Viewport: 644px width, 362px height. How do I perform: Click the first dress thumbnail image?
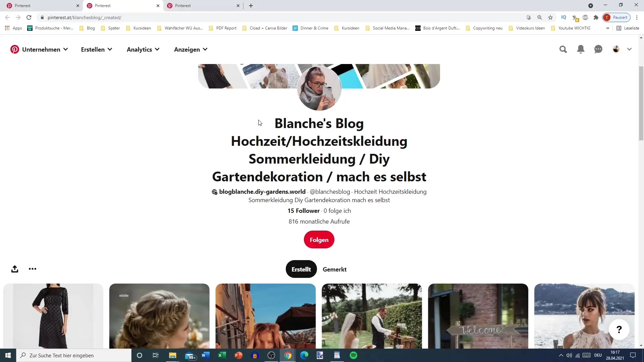coord(53,316)
